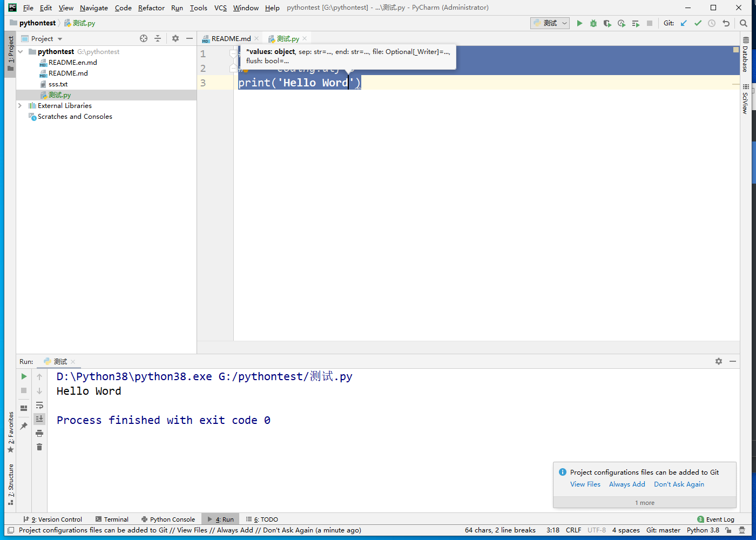
Task: Click Git update project arrow icon
Action: point(684,23)
